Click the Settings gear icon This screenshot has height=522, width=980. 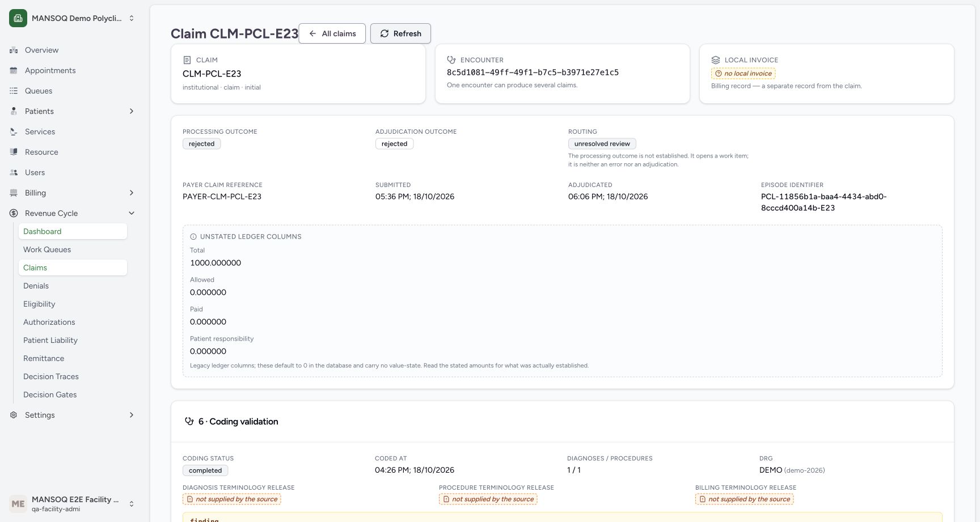click(14, 415)
